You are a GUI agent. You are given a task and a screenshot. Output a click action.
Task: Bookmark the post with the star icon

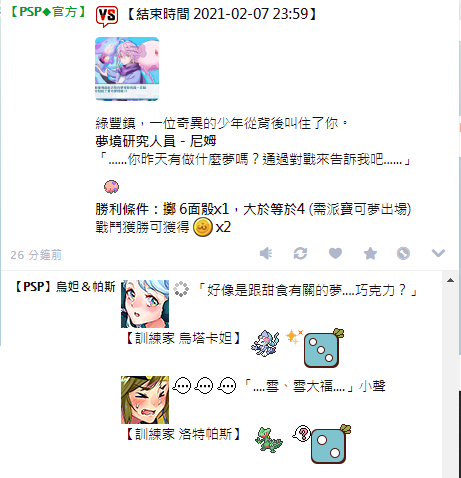pos(370,254)
